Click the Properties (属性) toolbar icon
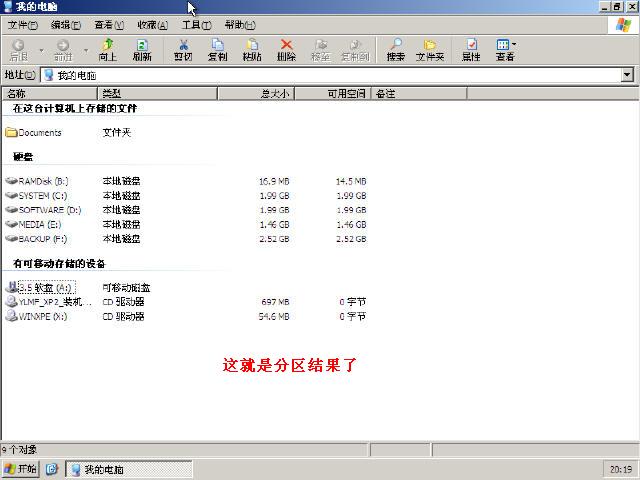640x480 pixels. pyautogui.click(x=471, y=50)
